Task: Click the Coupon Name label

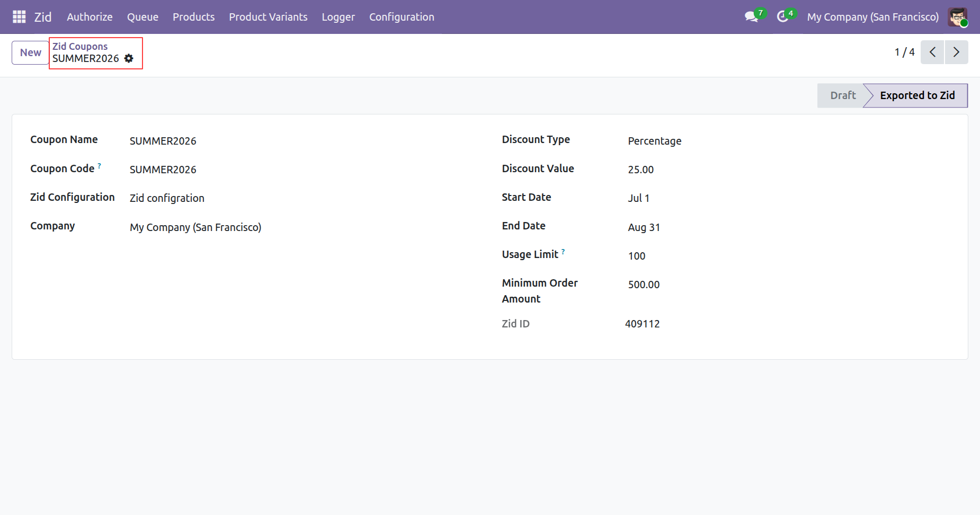Action: pyautogui.click(x=64, y=139)
